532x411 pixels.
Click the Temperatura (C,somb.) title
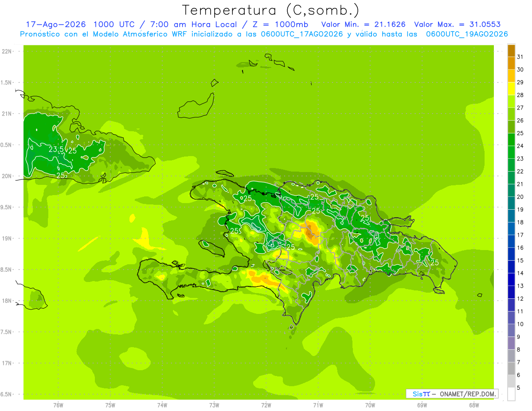pos(271,10)
